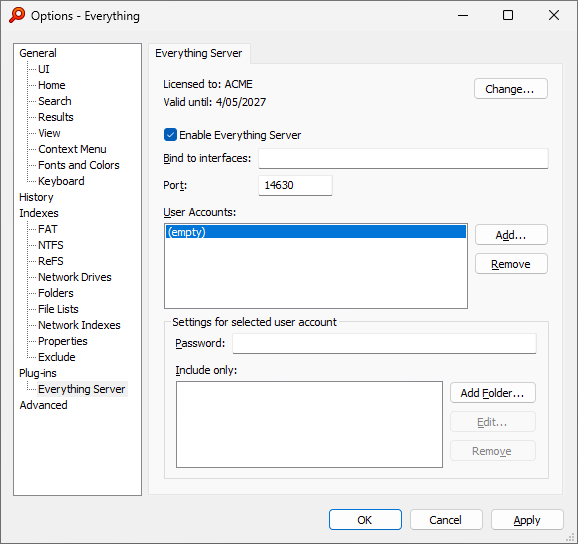Image resolution: width=578 pixels, height=544 pixels.
Task: Select General in the options tree
Action: point(38,53)
